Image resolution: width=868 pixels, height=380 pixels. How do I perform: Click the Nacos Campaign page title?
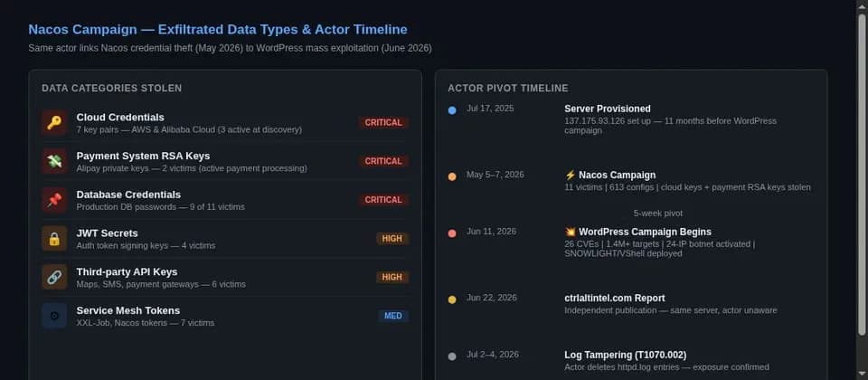pyautogui.click(x=218, y=29)
